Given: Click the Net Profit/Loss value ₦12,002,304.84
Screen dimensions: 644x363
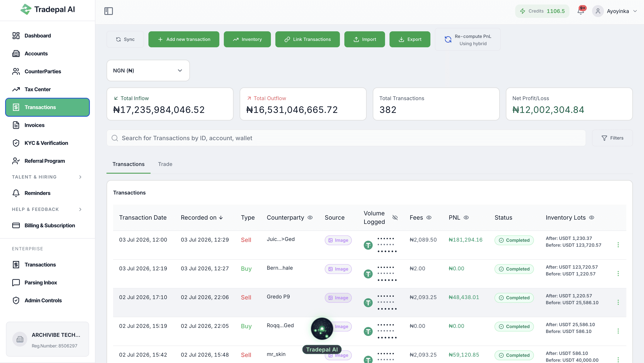Looking at the screenshot, I should click(548, 110).
